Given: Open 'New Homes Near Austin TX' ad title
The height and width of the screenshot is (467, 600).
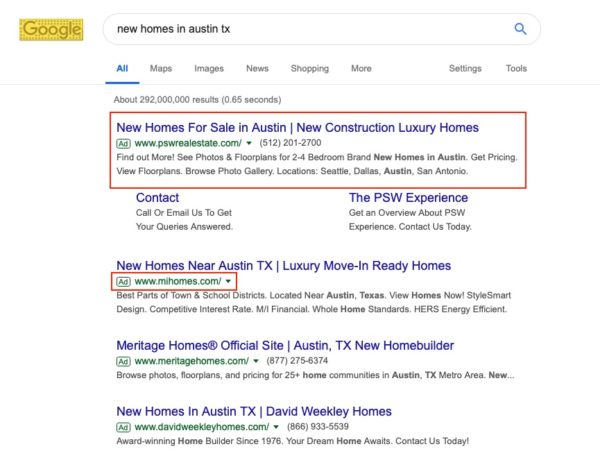Looking at the screenshot, I should [284, 266].
